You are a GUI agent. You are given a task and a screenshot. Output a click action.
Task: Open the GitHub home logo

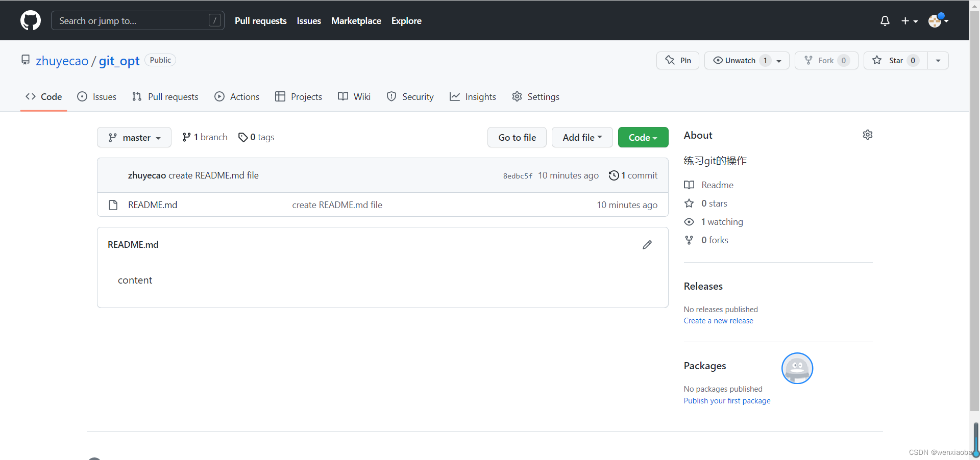point(31,20)
